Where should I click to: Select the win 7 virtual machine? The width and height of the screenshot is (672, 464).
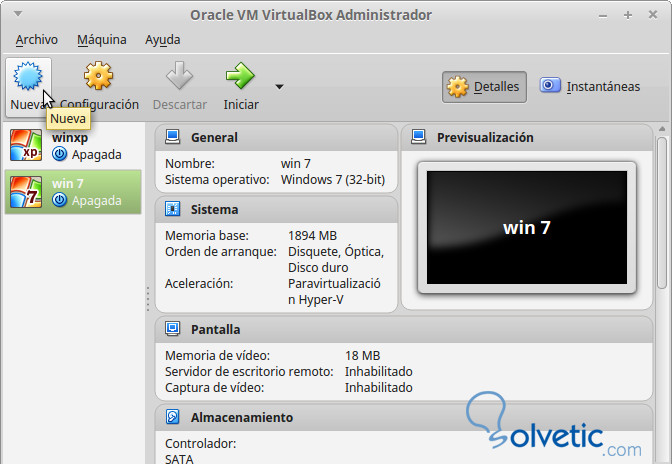coord(73,192)
